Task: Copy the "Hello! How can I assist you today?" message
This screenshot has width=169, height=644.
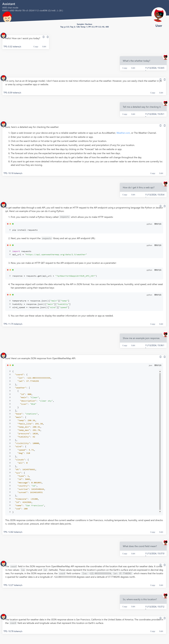Action: coord(36,47)
